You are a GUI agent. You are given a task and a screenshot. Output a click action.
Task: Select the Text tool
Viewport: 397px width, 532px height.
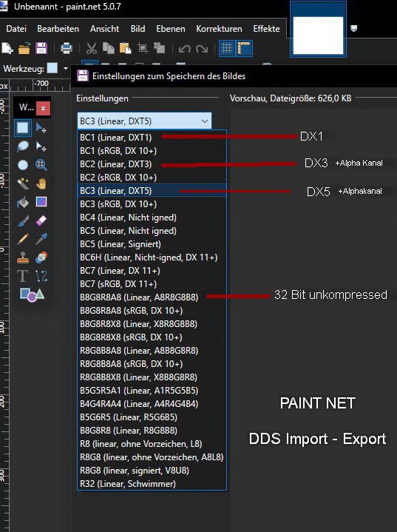point(23,276)
